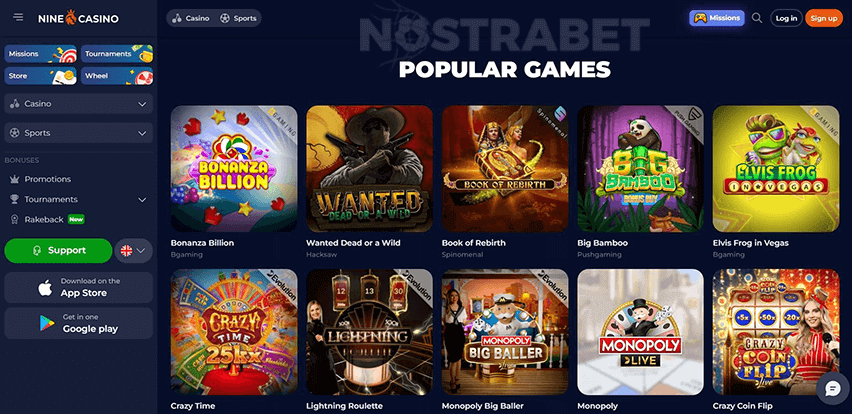
Task: Switch to the Sports top tab
Action: point(238,18)
